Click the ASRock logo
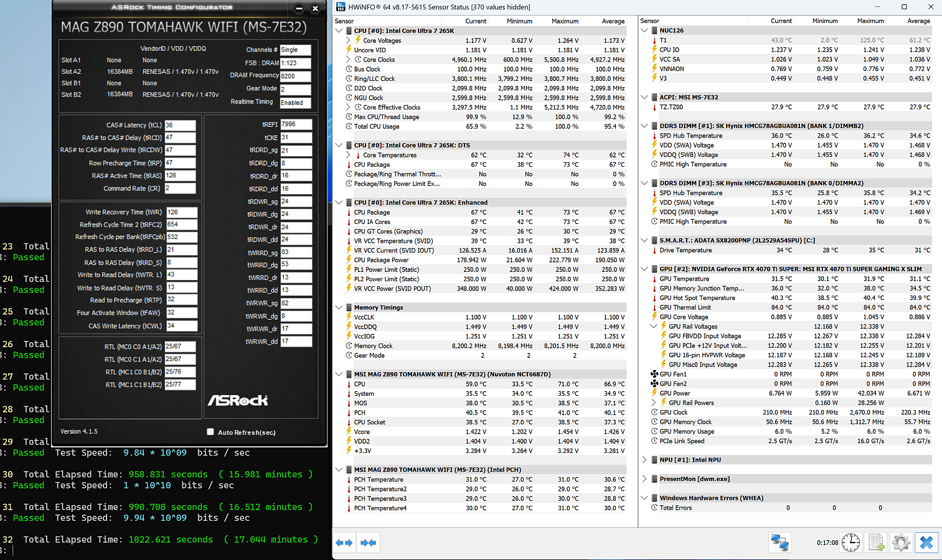 pyautogui.click(x=238, y=400)
